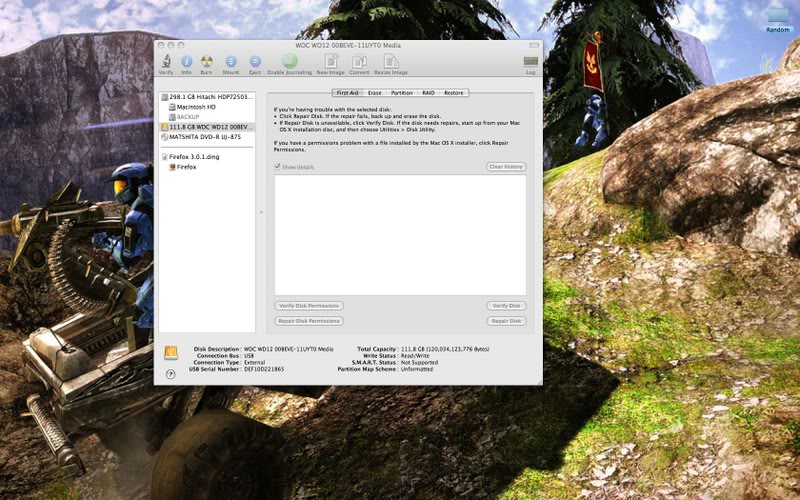This screenshot has width=800, height=500.
Task: Open the Random folder on desktop
Action: tap(778, 19)
